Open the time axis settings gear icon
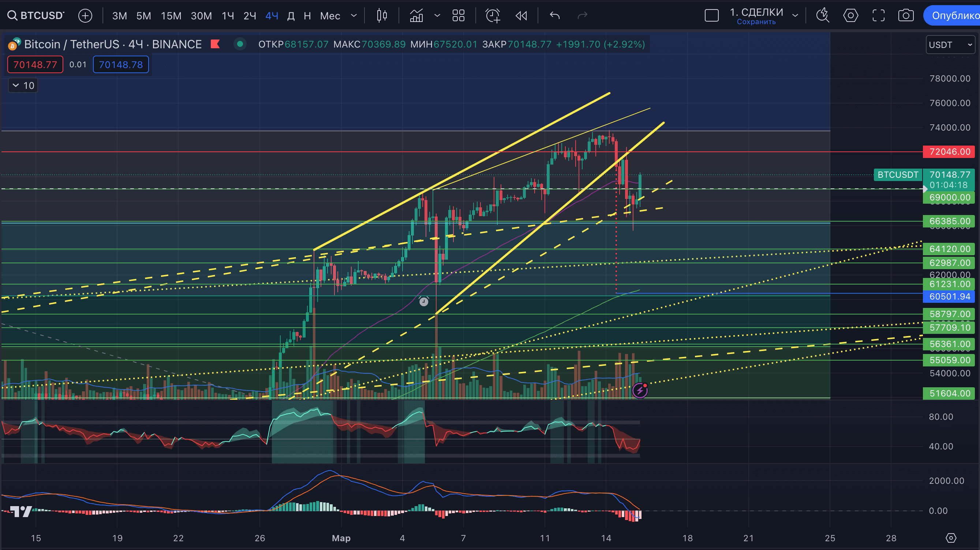 pyautogui.click(x=951, y=538)
